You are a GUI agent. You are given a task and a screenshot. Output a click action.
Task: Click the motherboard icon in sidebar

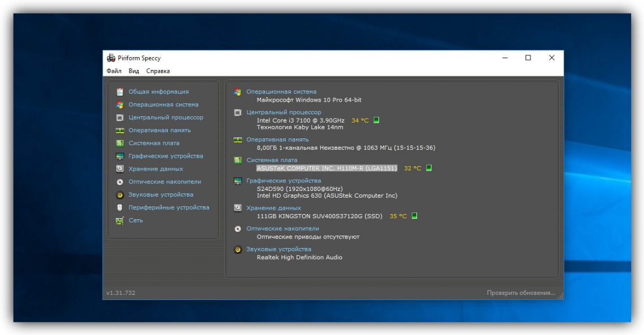(120, 143)
